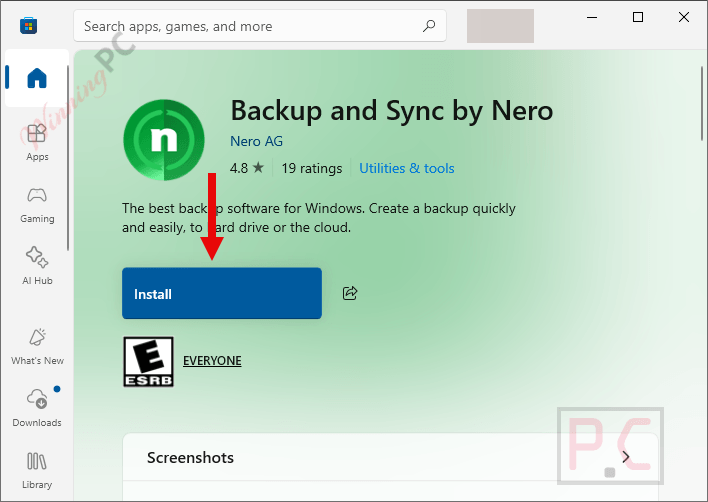
Task: Go to the Gaming section
Action: click(37, 205)
